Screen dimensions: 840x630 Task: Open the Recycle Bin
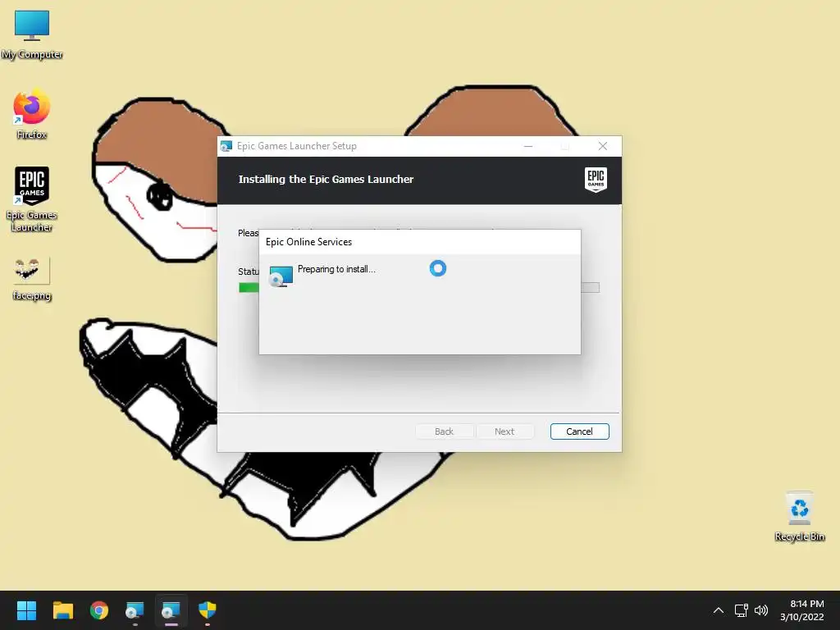[x=799, y=517]
